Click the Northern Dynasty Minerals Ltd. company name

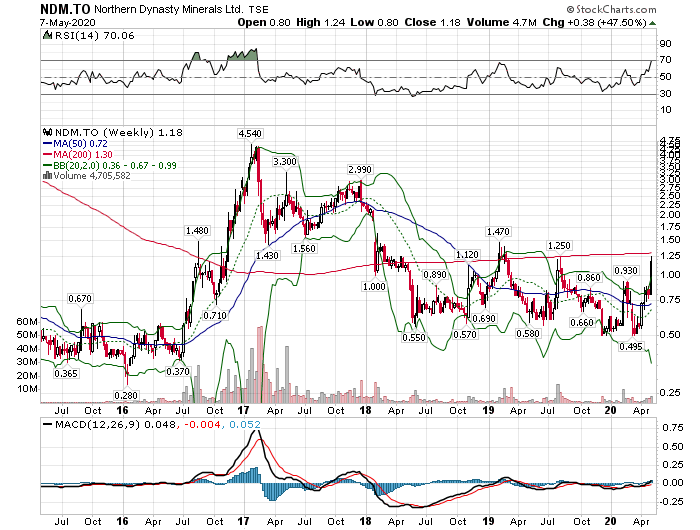(169, 9)
